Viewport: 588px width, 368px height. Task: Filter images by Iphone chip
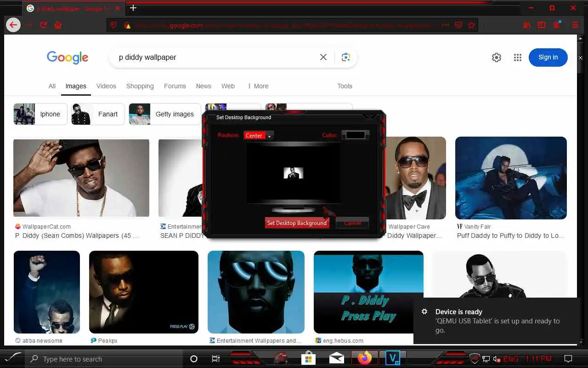click(40, 114)
